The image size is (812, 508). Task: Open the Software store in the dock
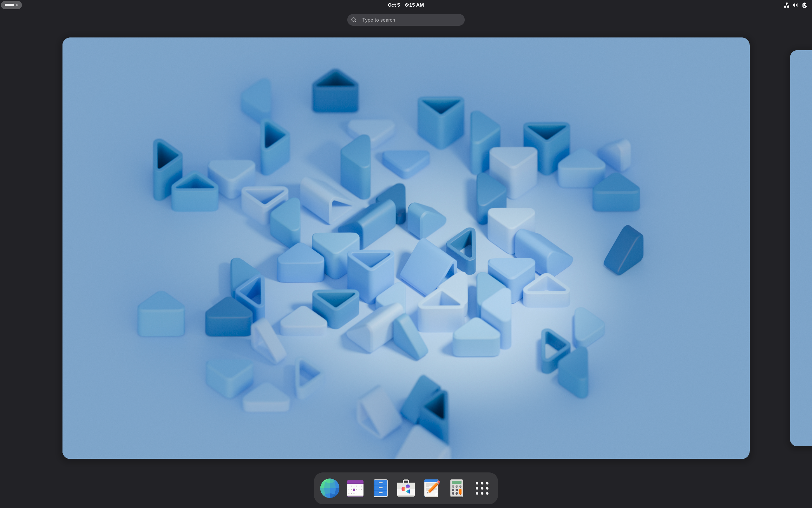coord(406,488)
